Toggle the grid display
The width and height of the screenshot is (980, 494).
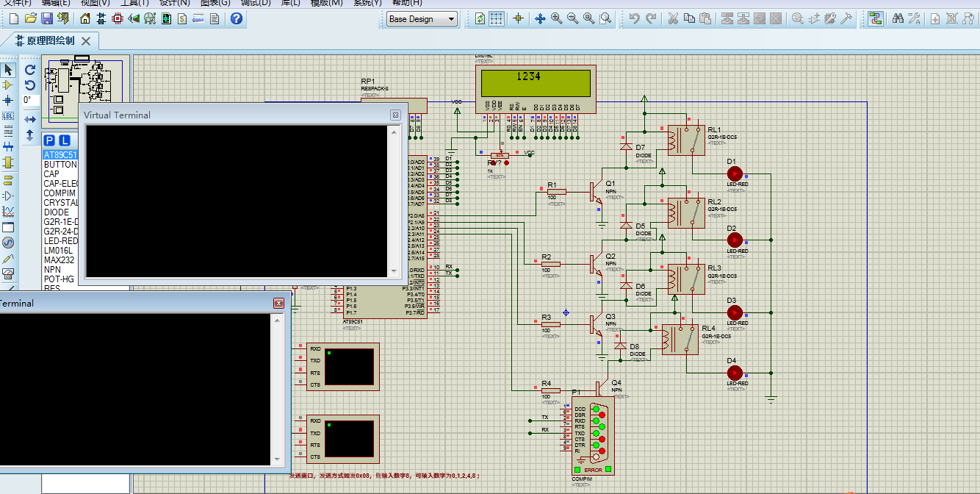pos(497,18)
